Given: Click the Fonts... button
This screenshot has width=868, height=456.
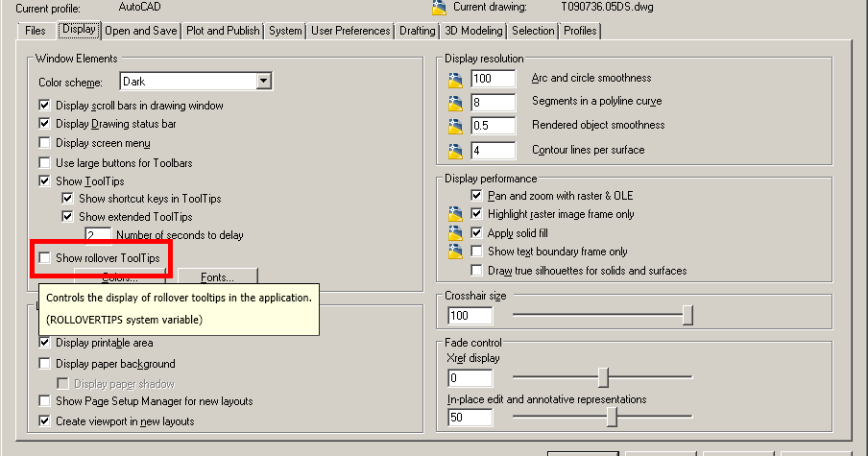Looking at the screenshot, I should [x=218, y=276].
